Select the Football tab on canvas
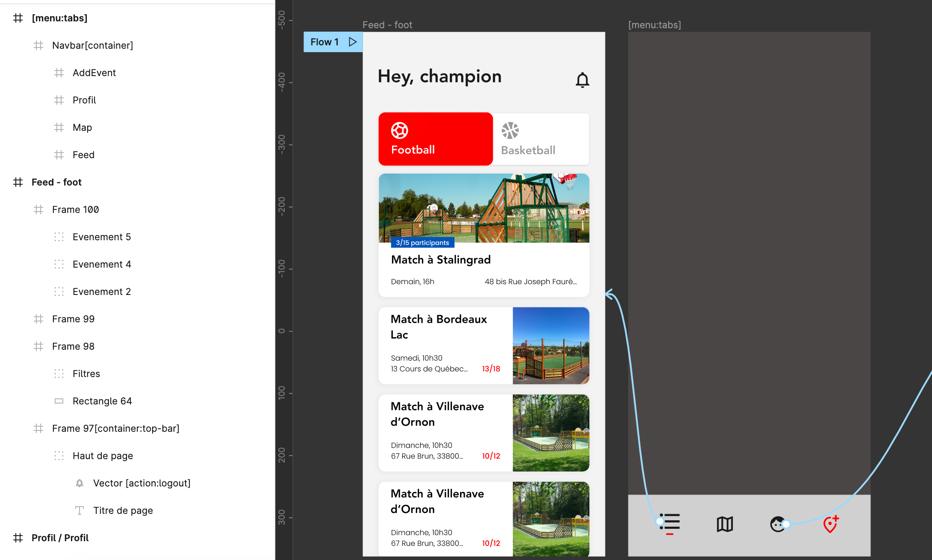Viewport: 932px width, 560px height. pyautogui.click(x=436, y=139)
